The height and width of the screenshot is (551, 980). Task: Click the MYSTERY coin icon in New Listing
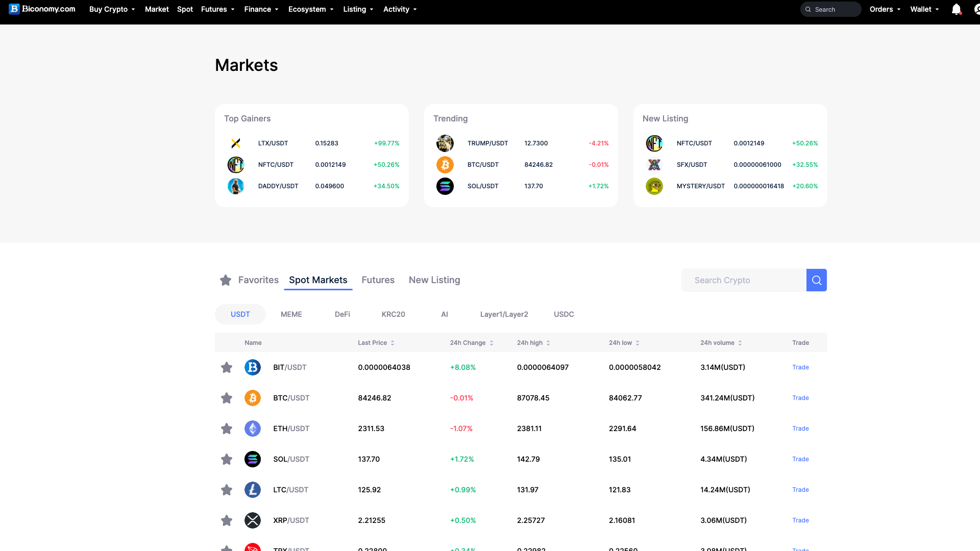coord(654,186)
